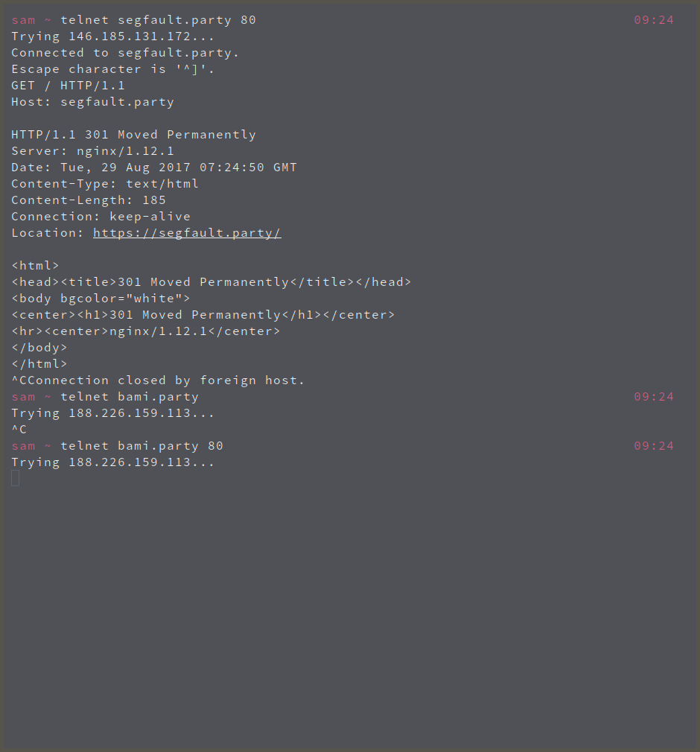700x752 pixels.
Task: Click the 09:24 timestamp on the first prompt line
Action: point(653,20)
